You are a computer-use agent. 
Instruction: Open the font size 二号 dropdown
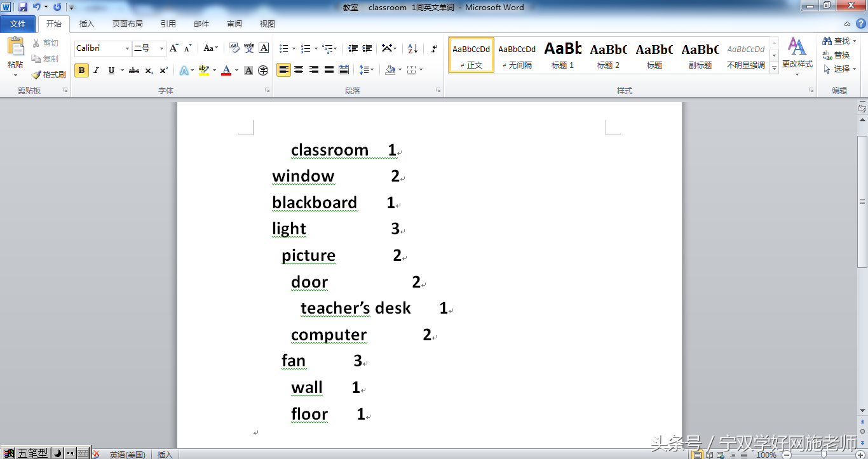[x=161, y=48]
